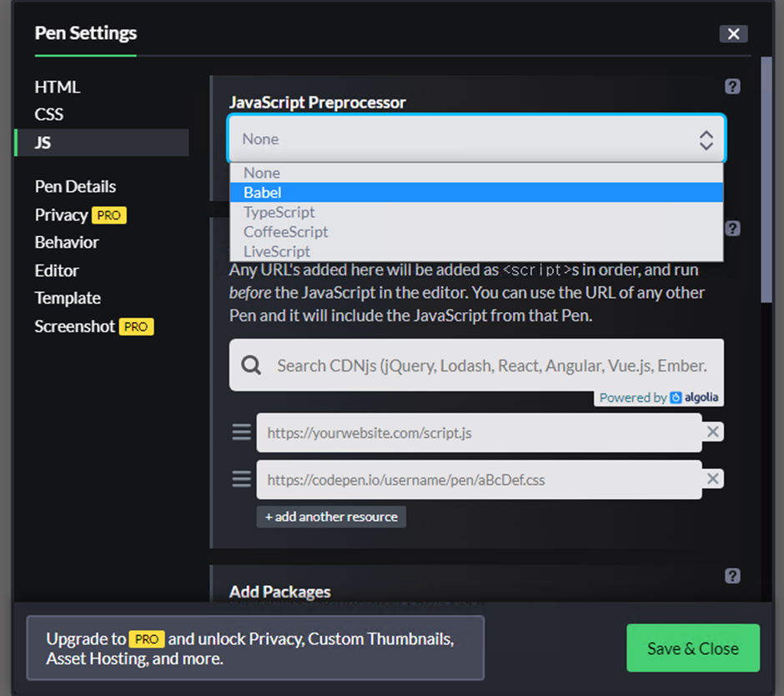
Task: Click the Add Packages heading
Action: (x=279, y=592)
